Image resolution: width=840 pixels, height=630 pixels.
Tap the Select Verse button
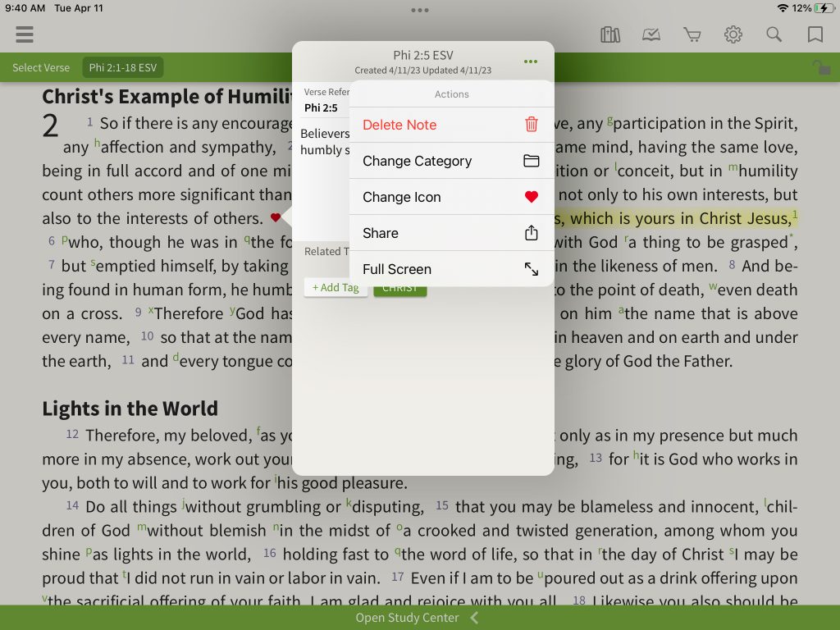click(41, 67)
